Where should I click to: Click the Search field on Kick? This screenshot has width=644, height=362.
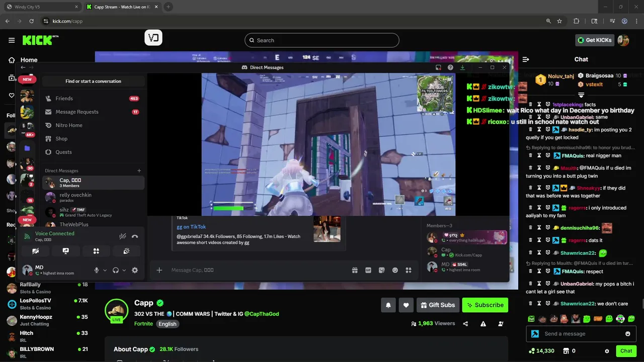322,40
